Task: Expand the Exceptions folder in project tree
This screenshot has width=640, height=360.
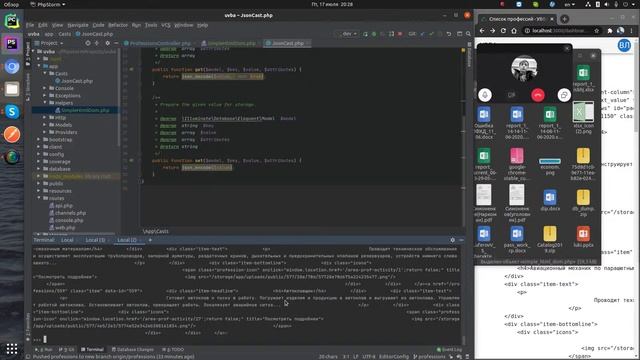Action: click(45, 96)
